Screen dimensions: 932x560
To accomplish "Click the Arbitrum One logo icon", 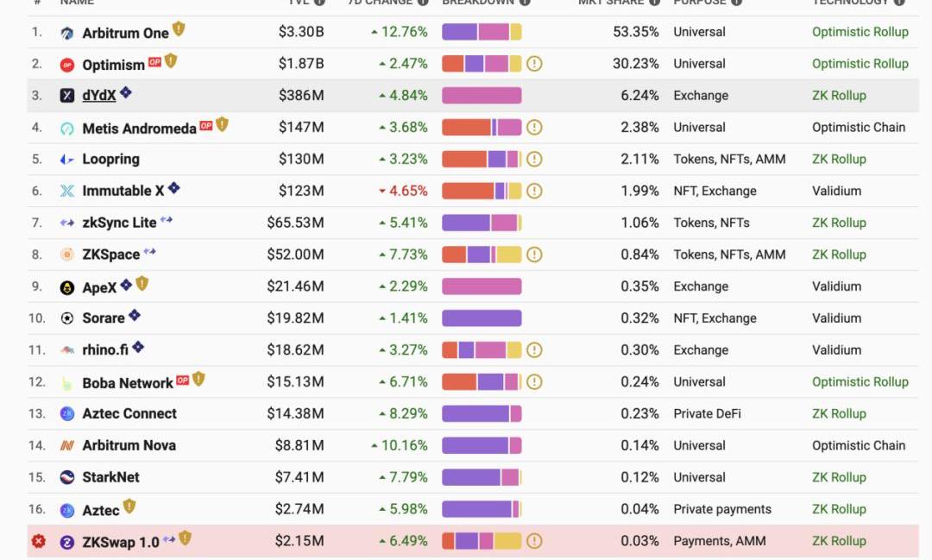I will point(67,34).
